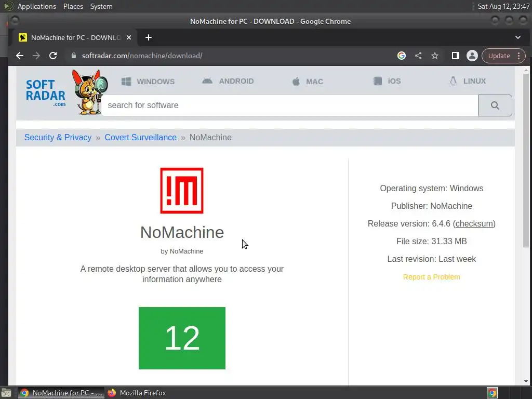Image resolution: width=532 pixels, height=399 pixels.
Task: Click the padlock site info icon
Action: pyautogui.click(x=74, y=56)
